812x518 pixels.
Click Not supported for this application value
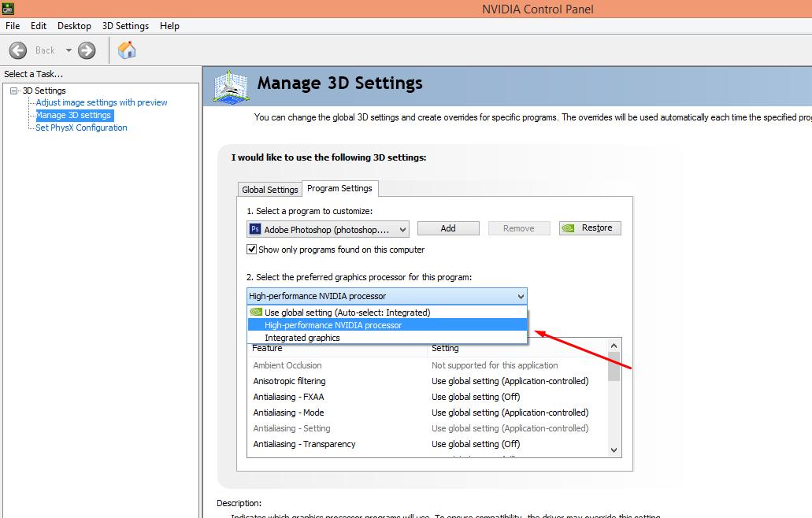(495, 365)
